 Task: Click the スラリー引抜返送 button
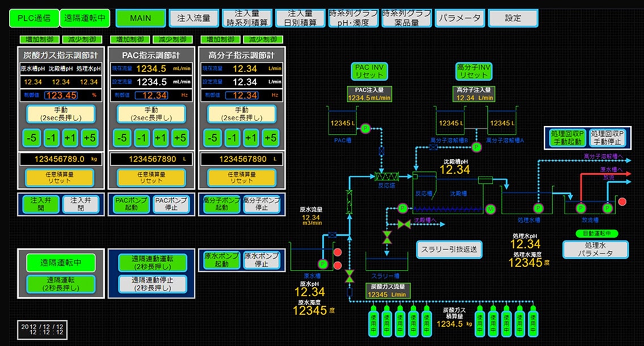(449, 250)
